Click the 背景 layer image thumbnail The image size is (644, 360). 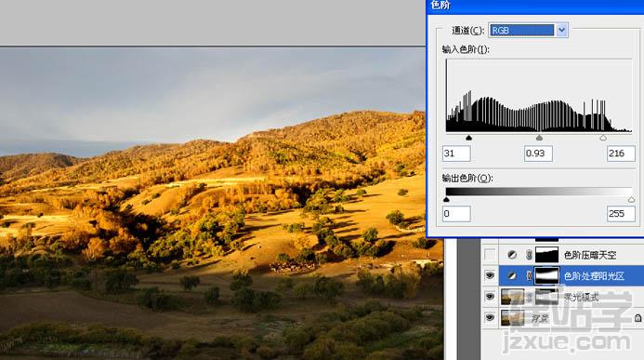513,317
